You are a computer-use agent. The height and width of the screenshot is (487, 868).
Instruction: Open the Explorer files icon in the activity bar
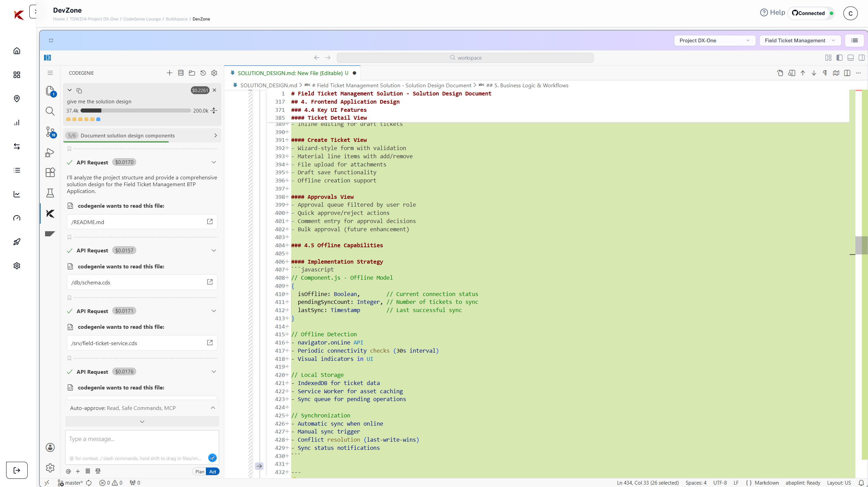click(x=50, y=91)
